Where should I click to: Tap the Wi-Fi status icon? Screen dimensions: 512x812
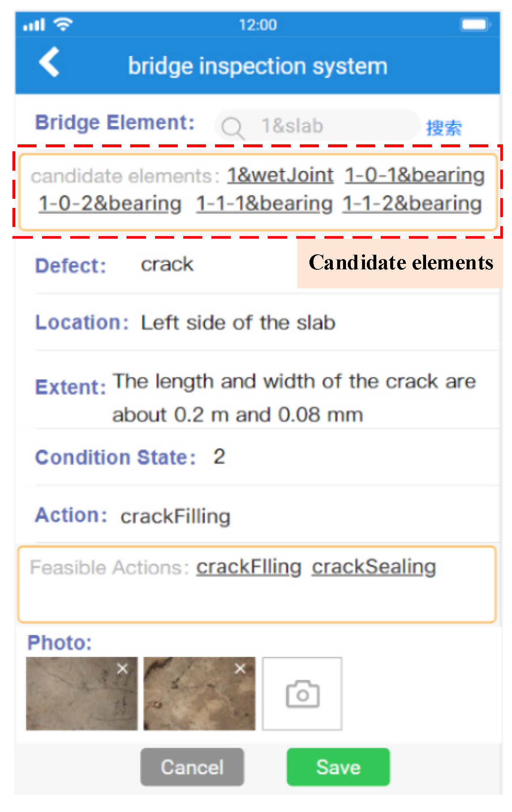point(63,24)
